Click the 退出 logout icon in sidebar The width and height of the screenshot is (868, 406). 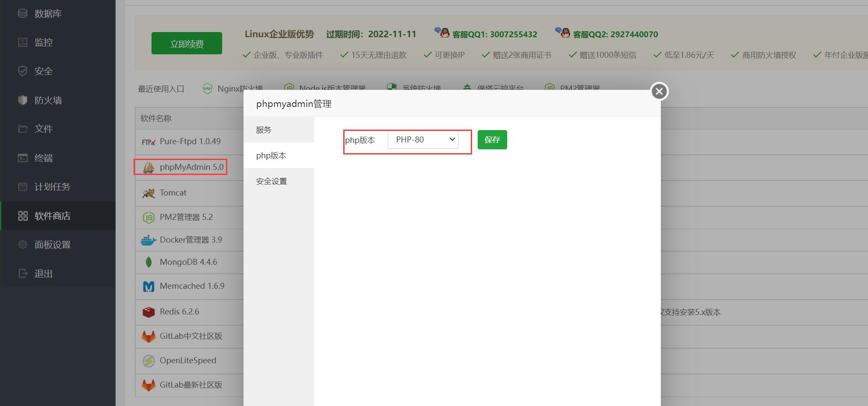click(23, 273)
